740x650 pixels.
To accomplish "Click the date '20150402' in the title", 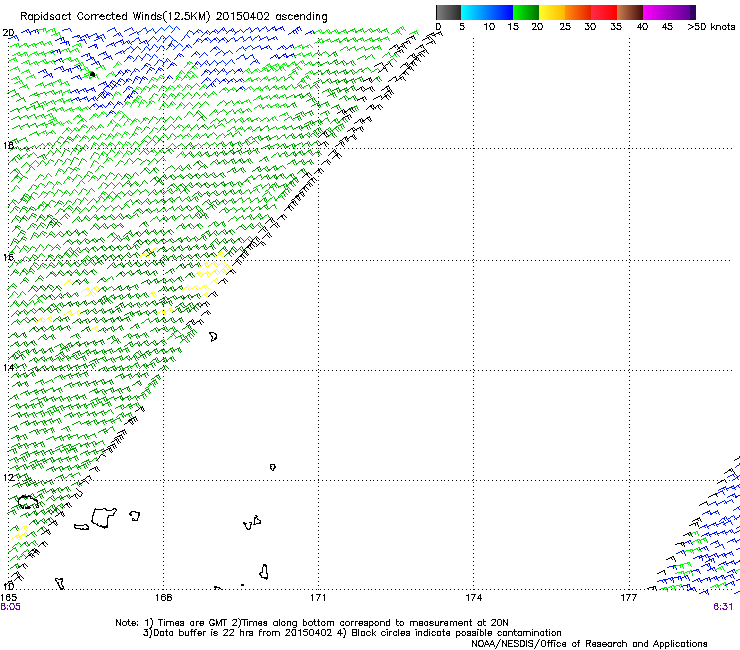I will (x=243, y=16).
